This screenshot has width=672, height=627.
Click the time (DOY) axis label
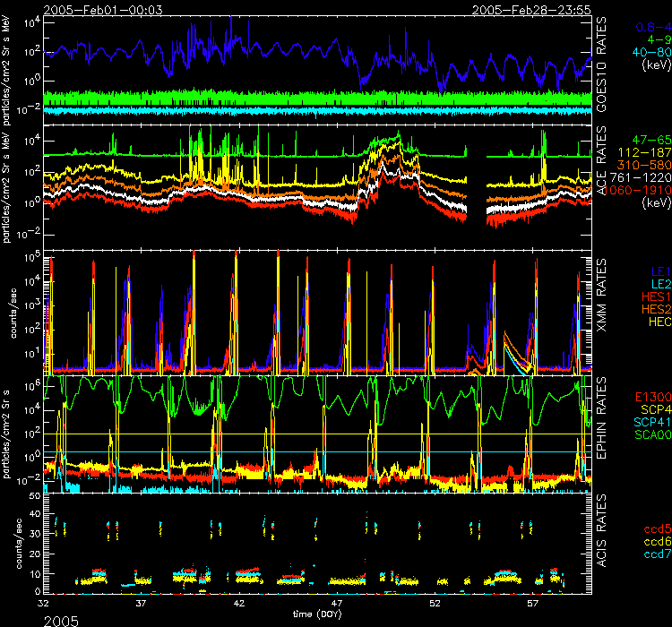point(320,615)
